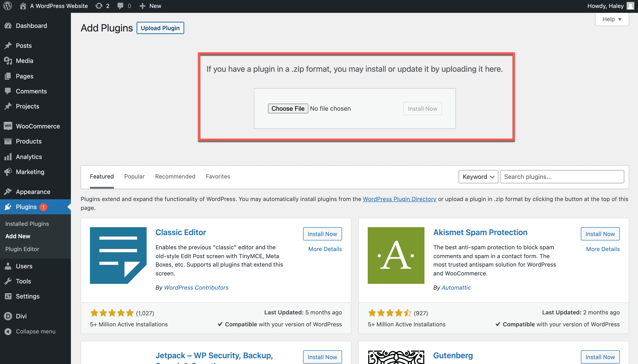The width and height of the screenshot is (638, 364).
Task: Open the New content menu
Action: click(150, 6)
